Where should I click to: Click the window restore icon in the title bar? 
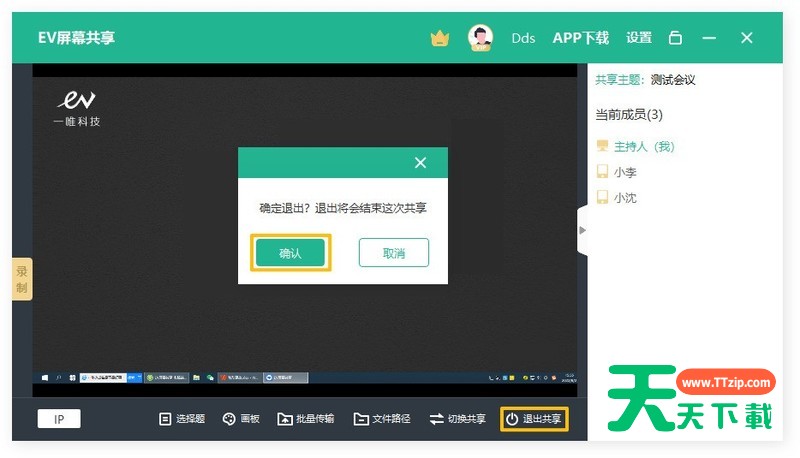click(x=675, y=38)
